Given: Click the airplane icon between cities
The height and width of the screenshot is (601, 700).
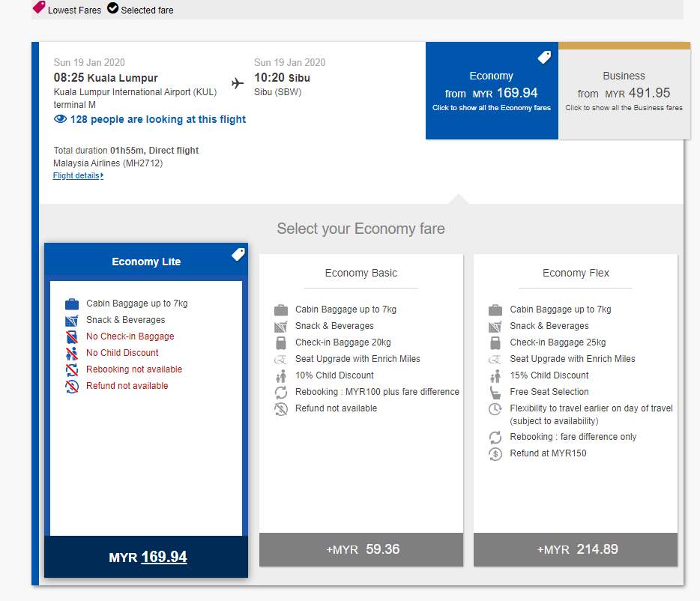Looking at the screenshot, I should [x=238, y=83].
